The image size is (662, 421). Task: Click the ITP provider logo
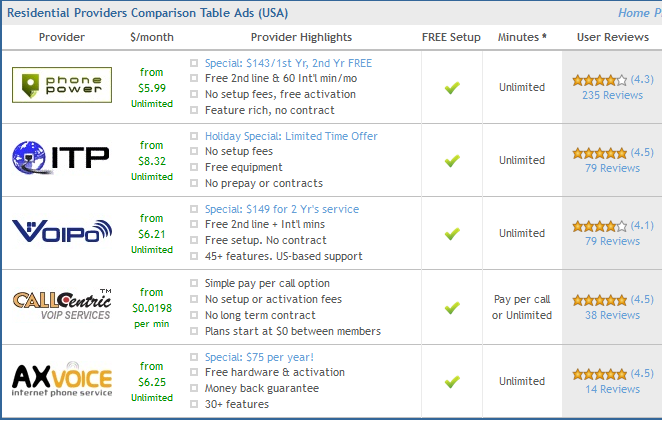(x=61, y=160)
